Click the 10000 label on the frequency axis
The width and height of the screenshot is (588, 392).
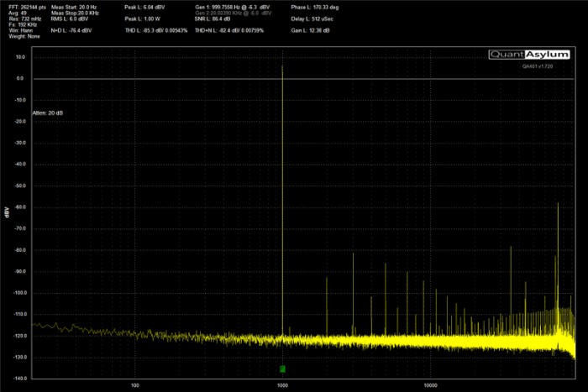tap(430, 385)
